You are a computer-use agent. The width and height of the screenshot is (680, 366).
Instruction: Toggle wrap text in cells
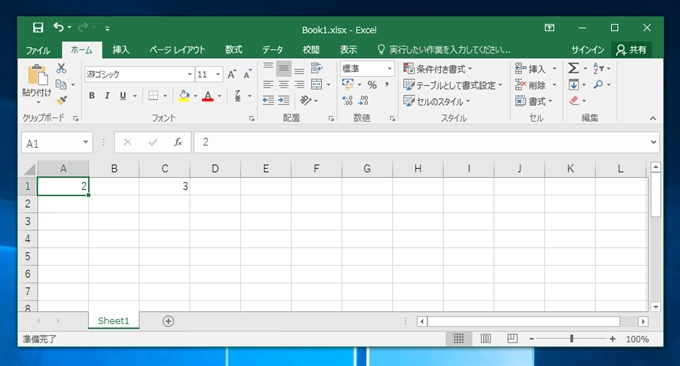pyautogui.click(x=317, y=68)
